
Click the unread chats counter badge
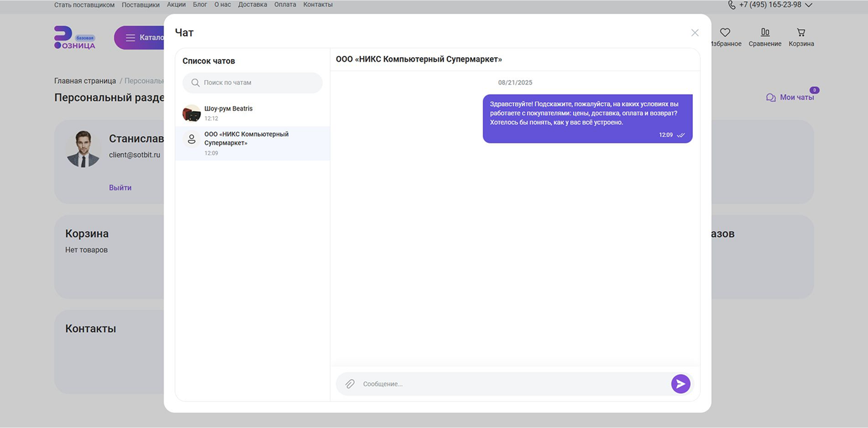pyautogui.click(x=815, y=90)
